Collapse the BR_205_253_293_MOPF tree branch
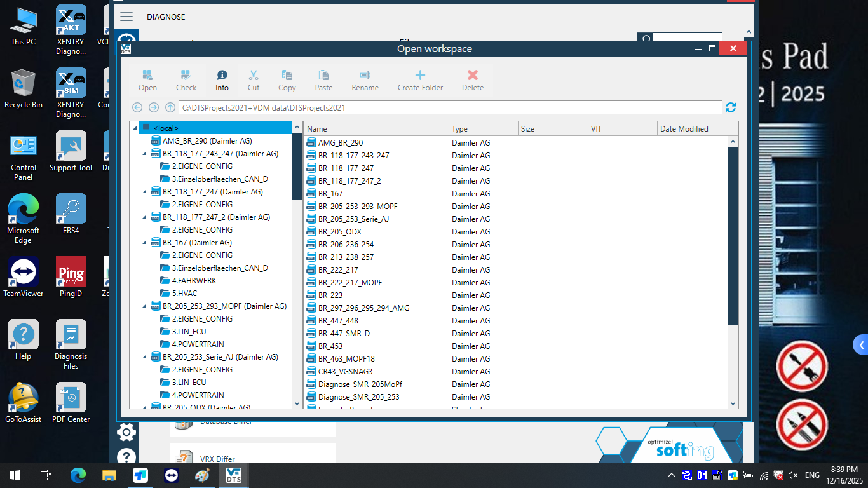This screenshot has height=488, width=868. coord(145,306)
